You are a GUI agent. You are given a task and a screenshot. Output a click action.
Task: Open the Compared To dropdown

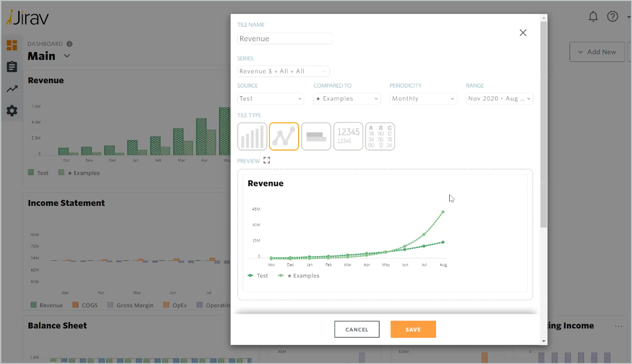(x=346, y=99)
